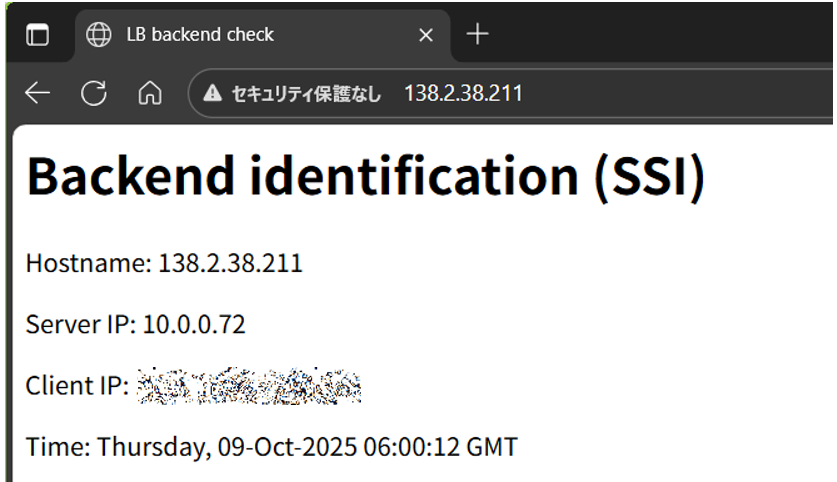Click the Time line showing 09-Oct-2025
Image resolution: width=837 pixels, height=482 pixels.
[271, 447]
